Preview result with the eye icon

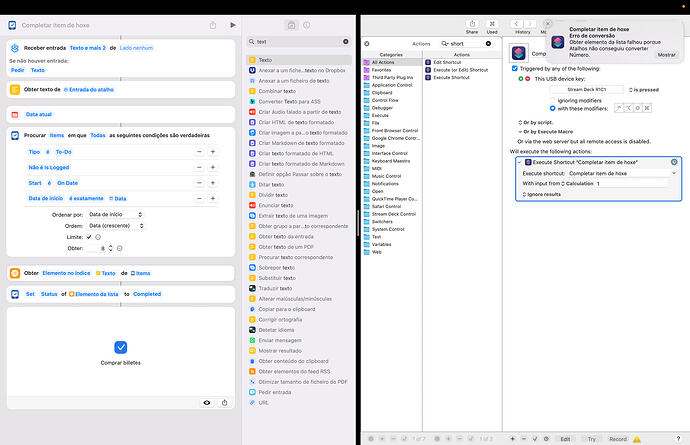207,402
